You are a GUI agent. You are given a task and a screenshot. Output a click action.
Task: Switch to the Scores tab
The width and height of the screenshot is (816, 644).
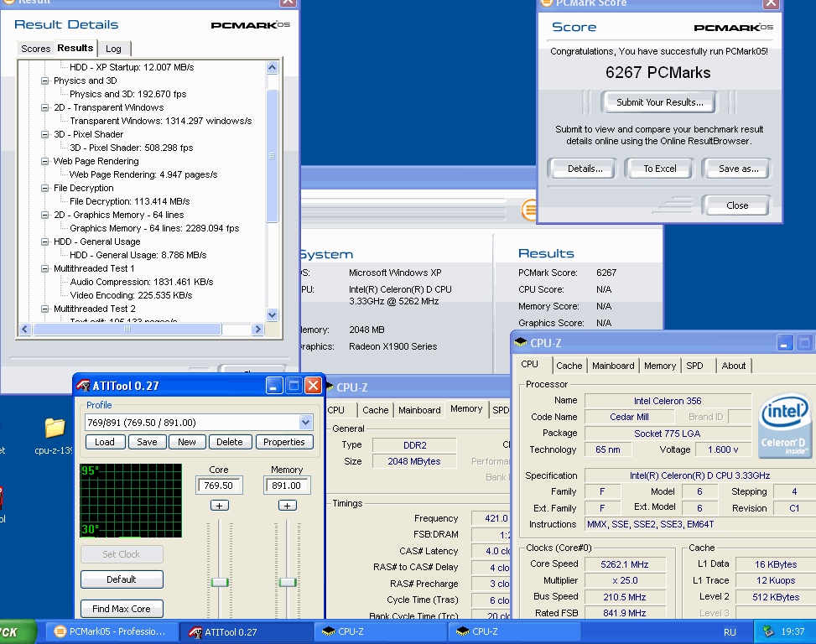point(35,49)
